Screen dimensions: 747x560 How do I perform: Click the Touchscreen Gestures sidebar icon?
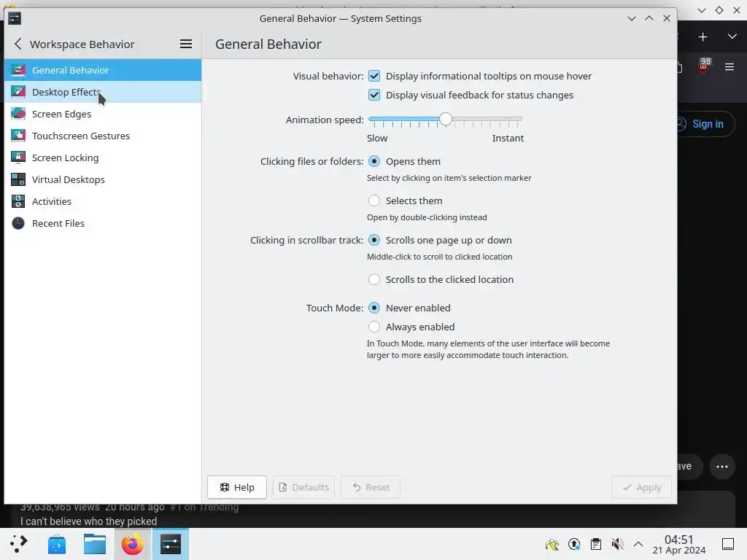point(18,136)
